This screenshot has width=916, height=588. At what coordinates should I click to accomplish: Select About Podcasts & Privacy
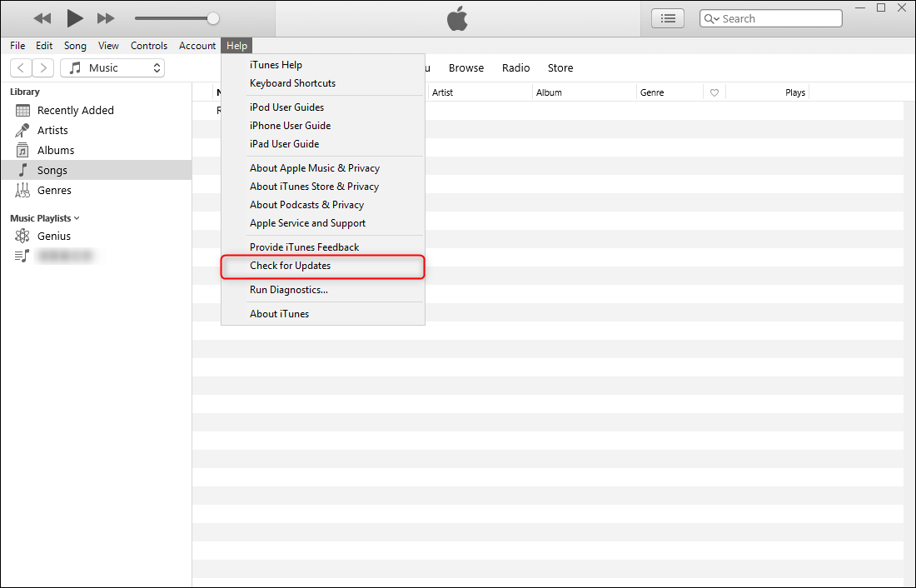click(322, 205)
